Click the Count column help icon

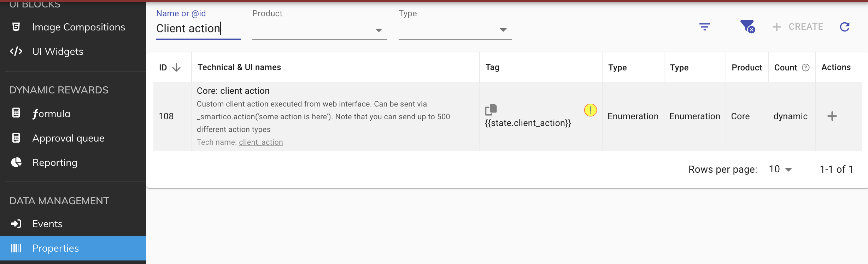806,68
